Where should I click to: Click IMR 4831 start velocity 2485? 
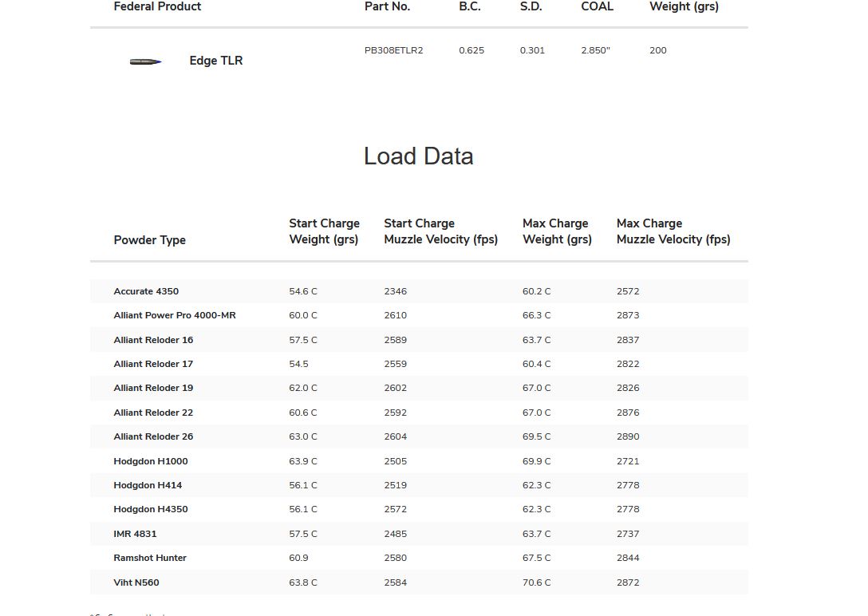click(395, 534)
